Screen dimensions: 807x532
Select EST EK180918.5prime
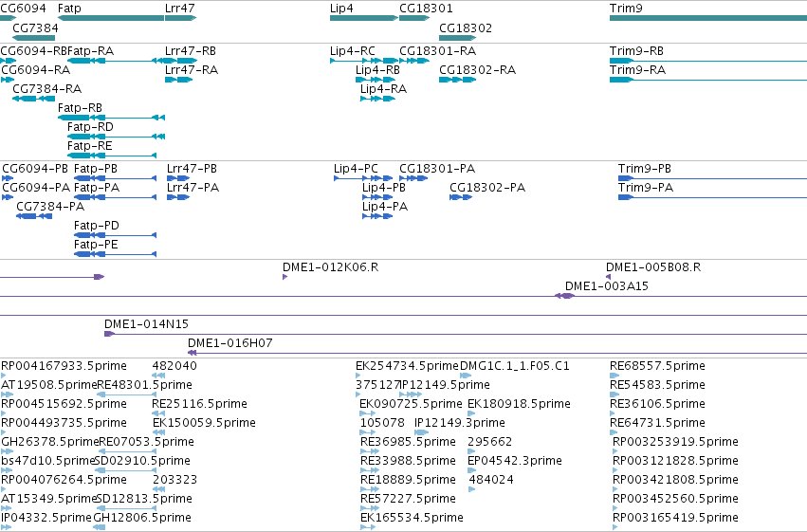pos(519,404)
